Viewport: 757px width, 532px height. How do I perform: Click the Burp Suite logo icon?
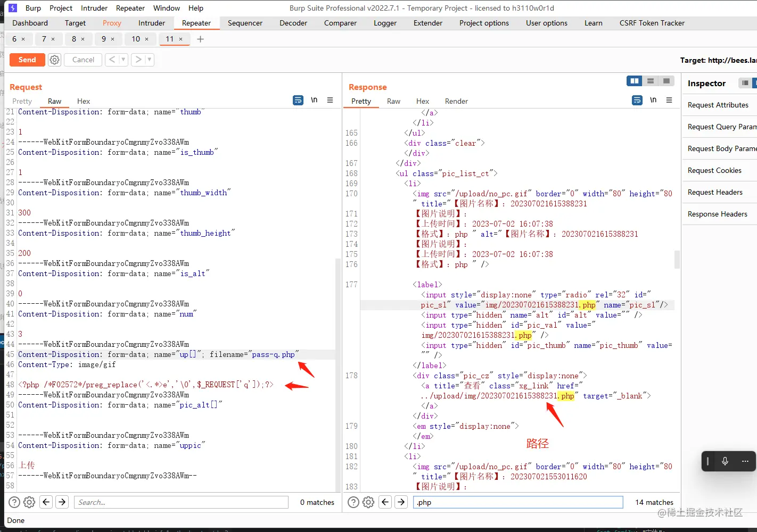(13, 8)
